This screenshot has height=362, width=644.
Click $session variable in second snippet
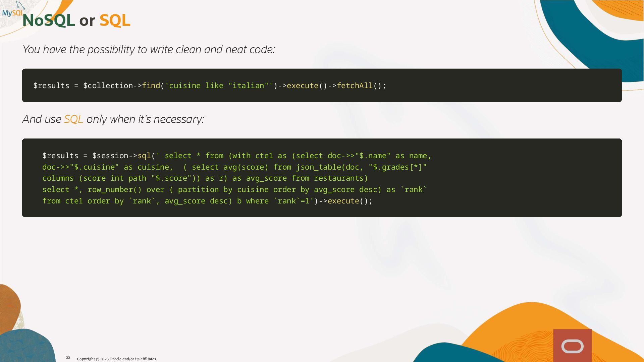click(x=110, y=156)
